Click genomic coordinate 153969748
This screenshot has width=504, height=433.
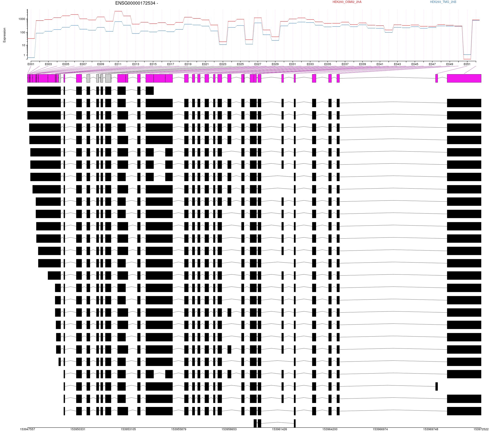click(x=431, y=429)
